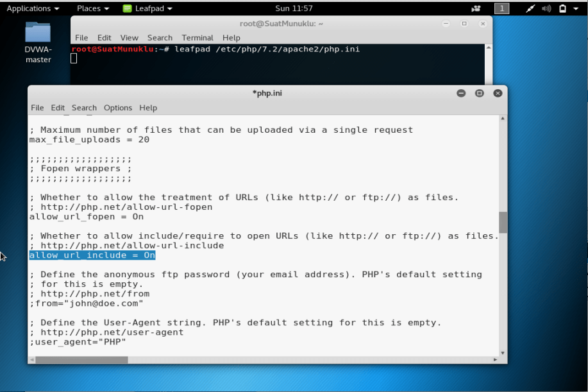Screen dimensions: 588x392
Task: Click Leafpad scrollbar up arrow
Action: point(503,119)
